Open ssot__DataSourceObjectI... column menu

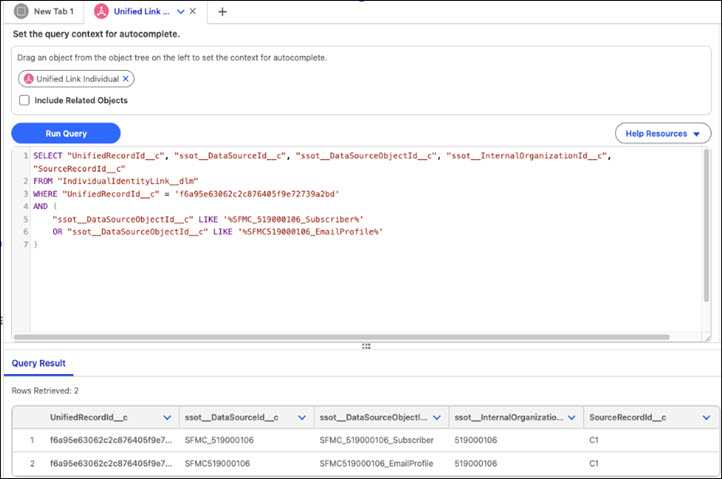(437, 417)
